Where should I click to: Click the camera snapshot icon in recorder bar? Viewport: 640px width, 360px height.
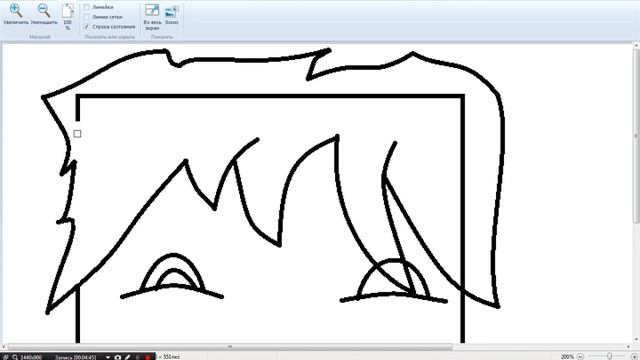point(118,357)
